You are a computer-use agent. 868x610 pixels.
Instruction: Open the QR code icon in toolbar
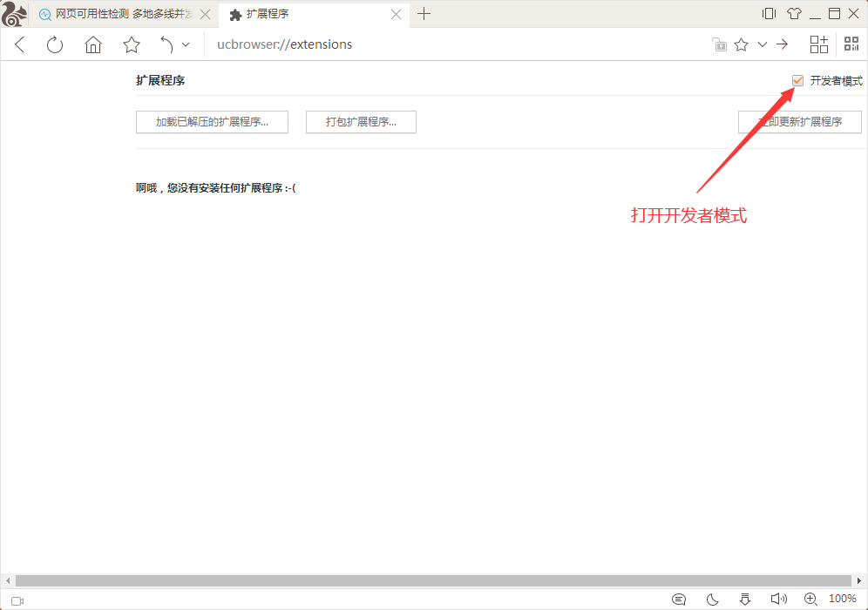click(851, 44)
